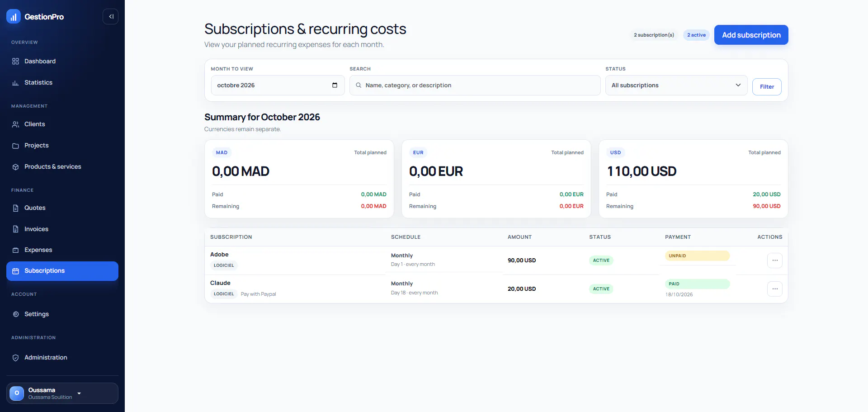Click the 18/10/2026 payment date
Image resolution: width=868 pixels, height=412 pixels.
pyautogui.click(x=679, y=294)
